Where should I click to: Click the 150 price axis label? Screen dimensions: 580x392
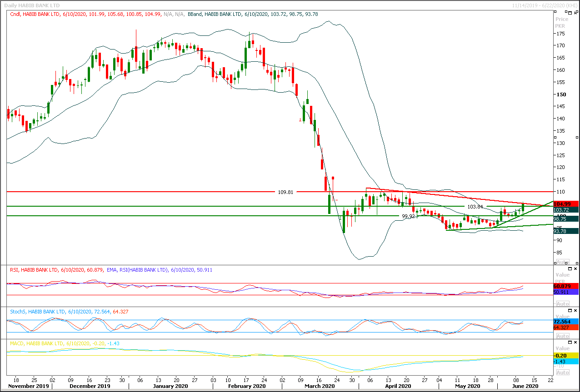[x=560, y=94]
